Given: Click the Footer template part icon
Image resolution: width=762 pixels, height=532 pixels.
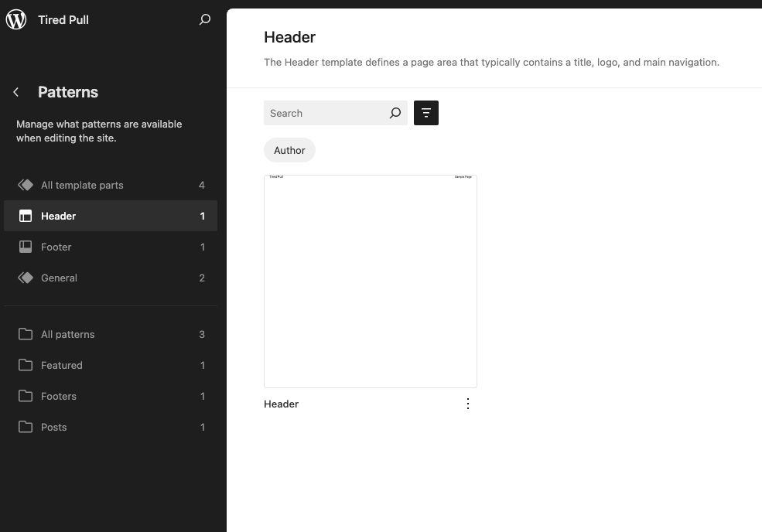Looking at the screenshot, I should pyautogui.click(x=26, y=247).
